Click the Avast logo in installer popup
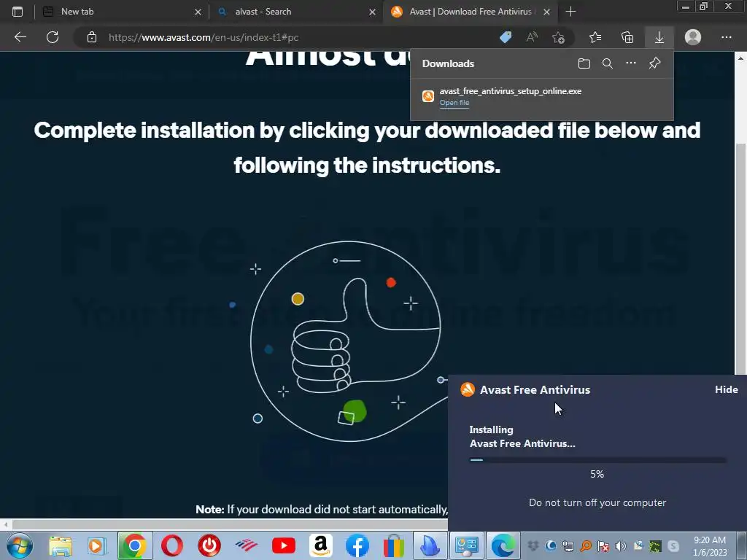The image size is (747, 560). coord(468,389)
